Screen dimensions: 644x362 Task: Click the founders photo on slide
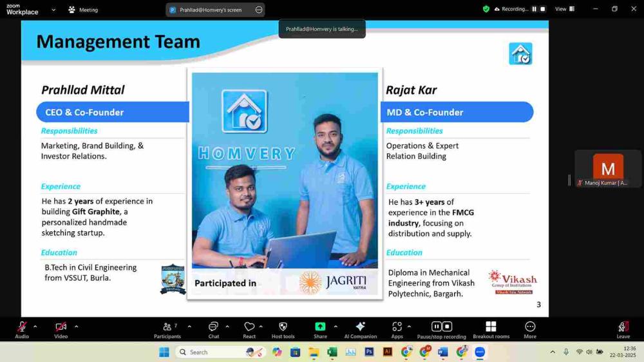click(x=285, y=171)
